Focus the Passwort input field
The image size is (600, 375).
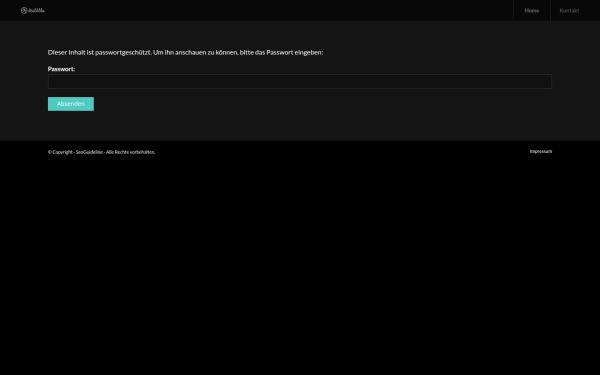point(300,82)
